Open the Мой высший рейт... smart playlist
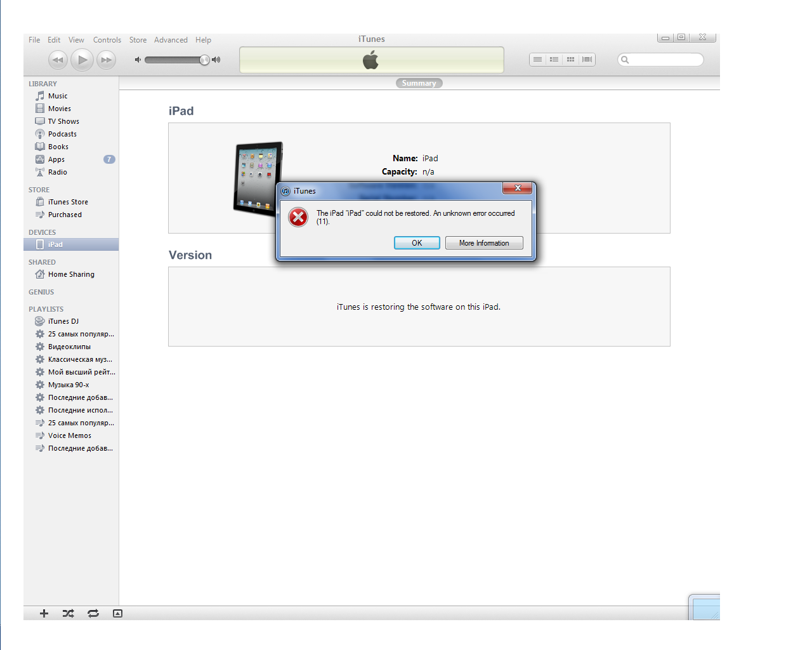The width and height of the screenshot is (812, 650). (x=81, y=372)
